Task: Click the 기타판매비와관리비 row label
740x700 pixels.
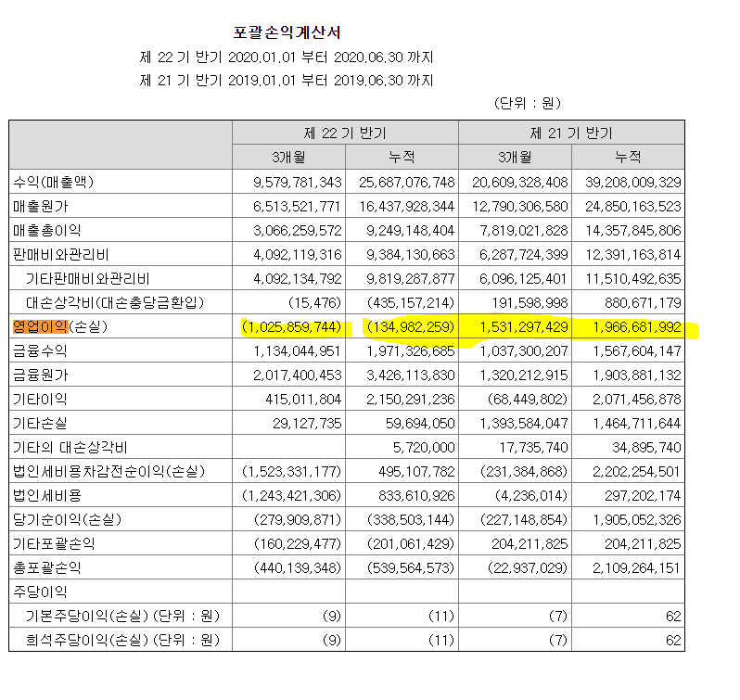Action: [x=88, y=278]
